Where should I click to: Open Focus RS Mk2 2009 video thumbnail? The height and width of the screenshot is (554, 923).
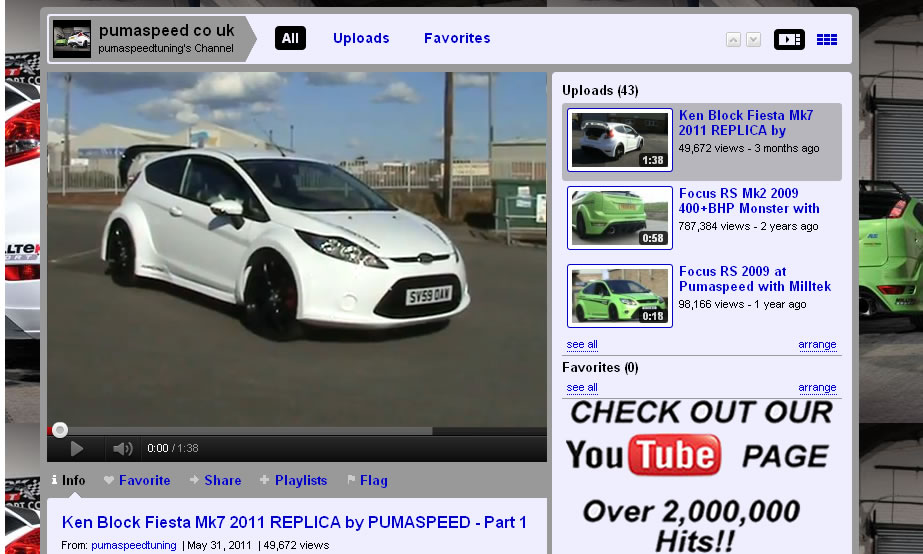tap(620, 217)
